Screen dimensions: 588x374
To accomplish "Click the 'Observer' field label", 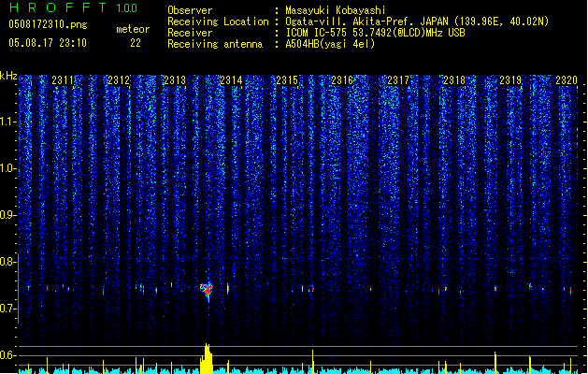I will point(190,10).
